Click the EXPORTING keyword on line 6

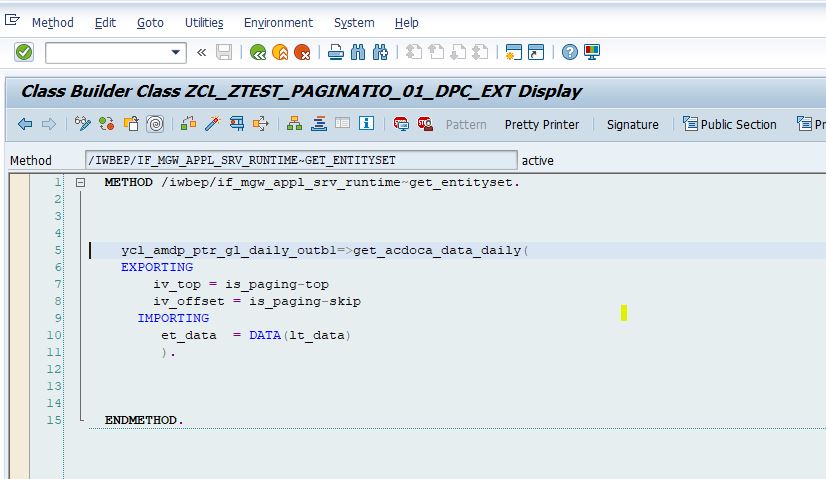157,267
